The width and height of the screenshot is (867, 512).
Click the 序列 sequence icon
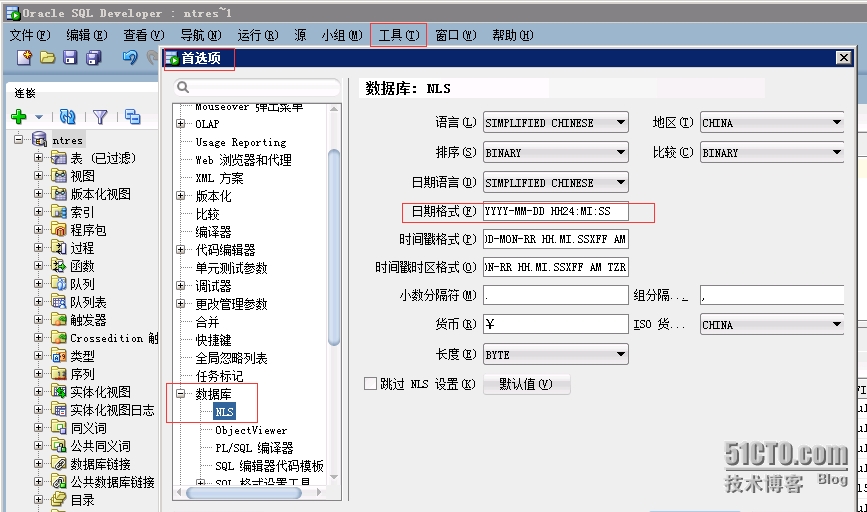(x=59, y=374)
